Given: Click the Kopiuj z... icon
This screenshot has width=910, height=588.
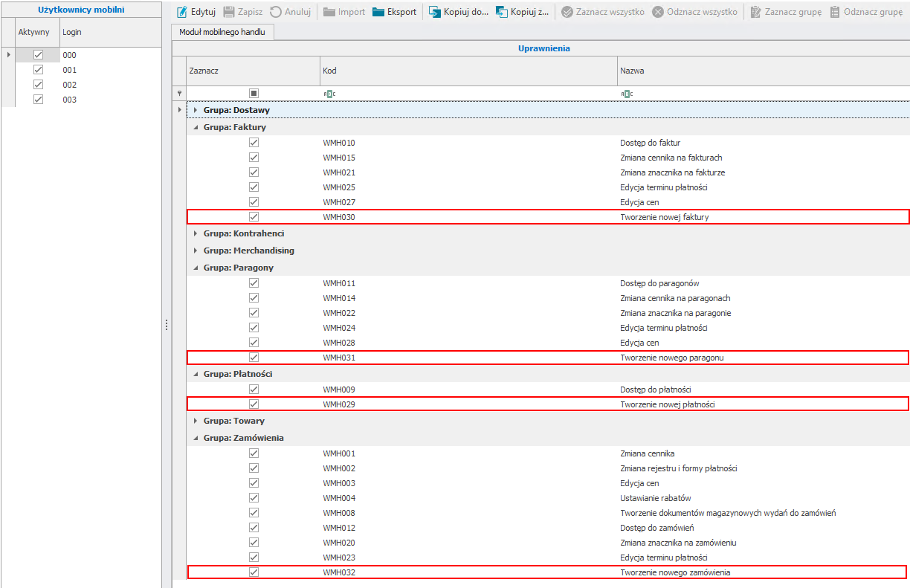Looking at the screenshot, I should pos(502,12).
